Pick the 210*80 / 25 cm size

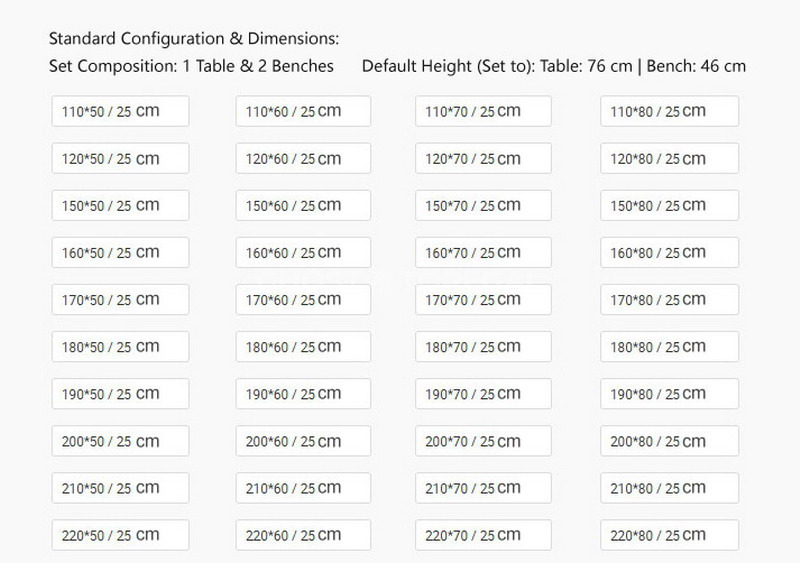coord(669,487)
